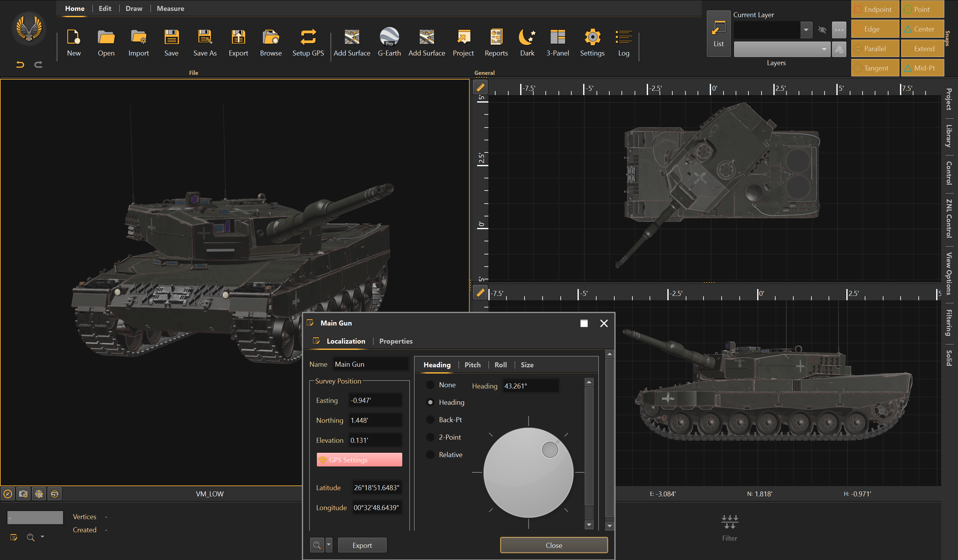Click the heading dial knob

pyautogui.click(x=550, y=450)
